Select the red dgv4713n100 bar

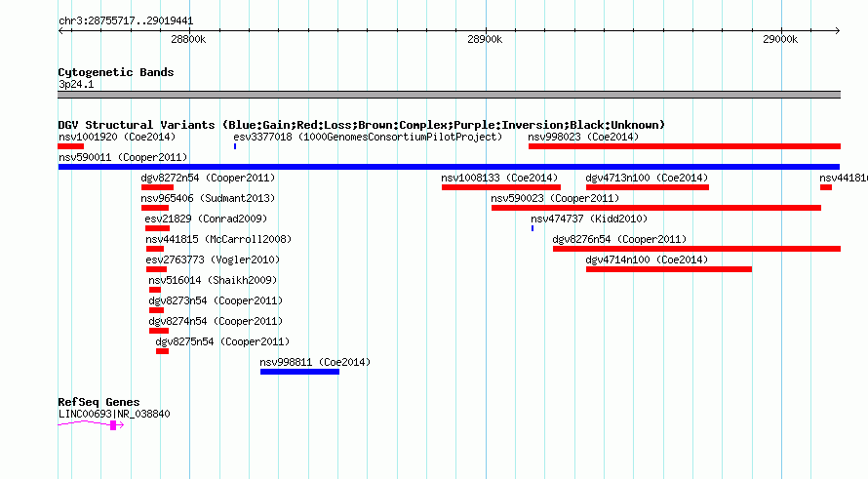point(648,187)
